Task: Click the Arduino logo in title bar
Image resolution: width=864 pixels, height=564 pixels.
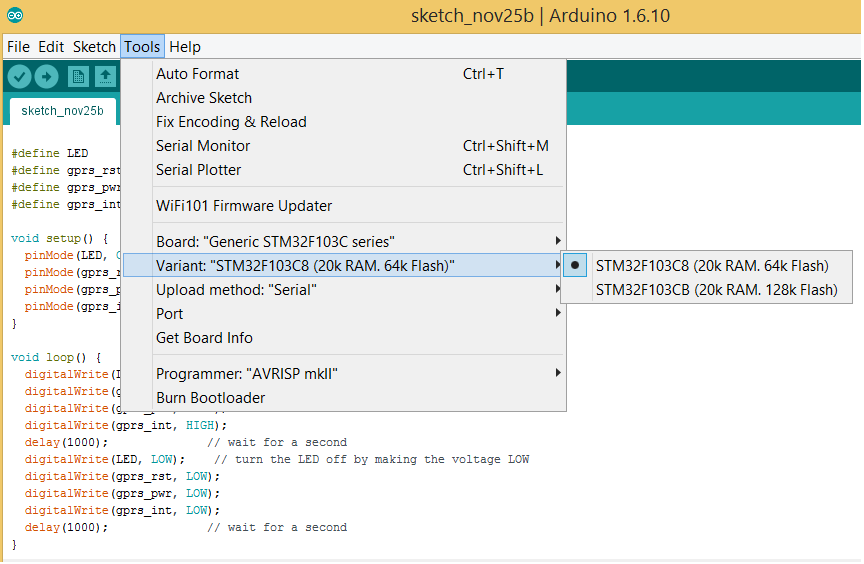Action: (15, 15)
